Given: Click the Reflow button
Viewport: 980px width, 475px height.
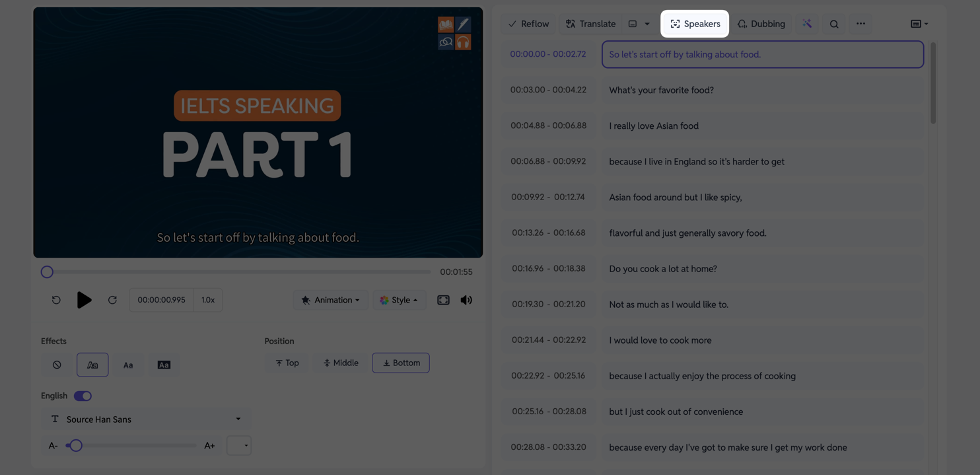Looking at the screenshot, I should [x=528, y=24].
